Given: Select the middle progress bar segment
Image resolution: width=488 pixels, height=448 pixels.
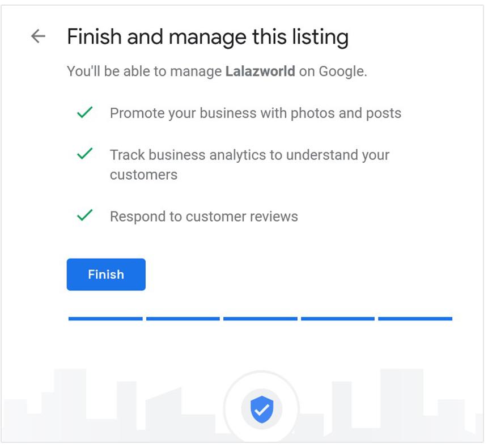Looking at the screenshot, I should (260, 319).
